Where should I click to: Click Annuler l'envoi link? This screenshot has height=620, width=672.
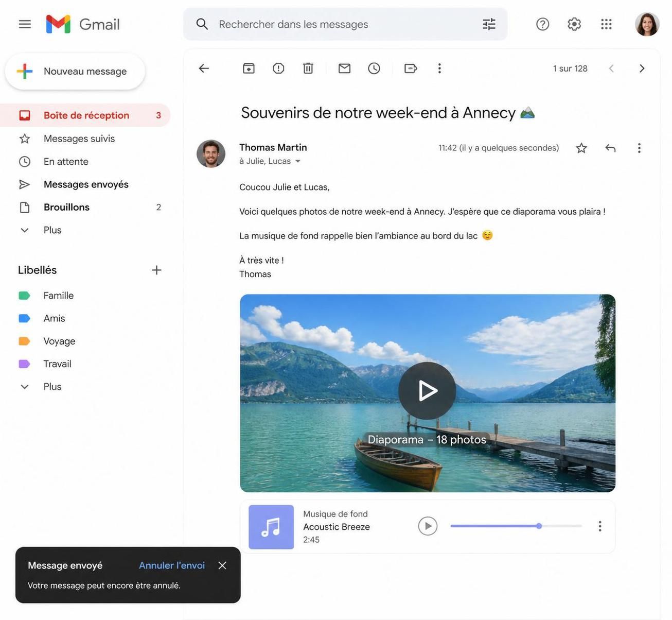[x=172, y=565]
